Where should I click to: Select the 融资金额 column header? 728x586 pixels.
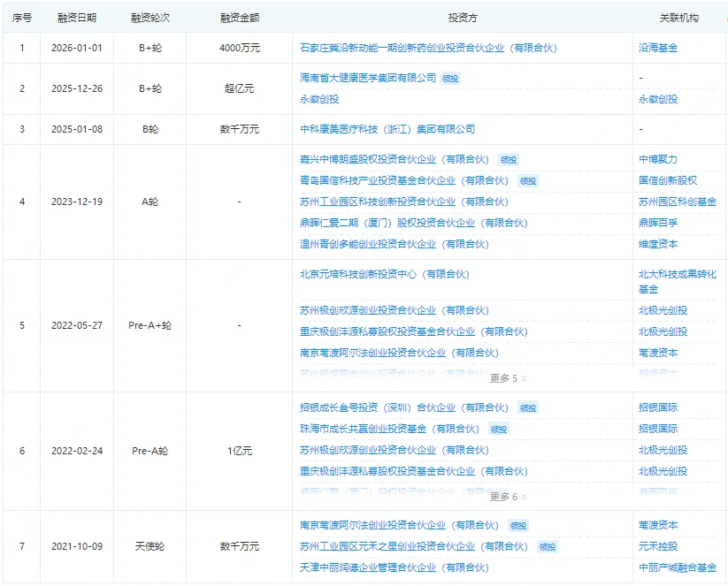pos(240,18)
